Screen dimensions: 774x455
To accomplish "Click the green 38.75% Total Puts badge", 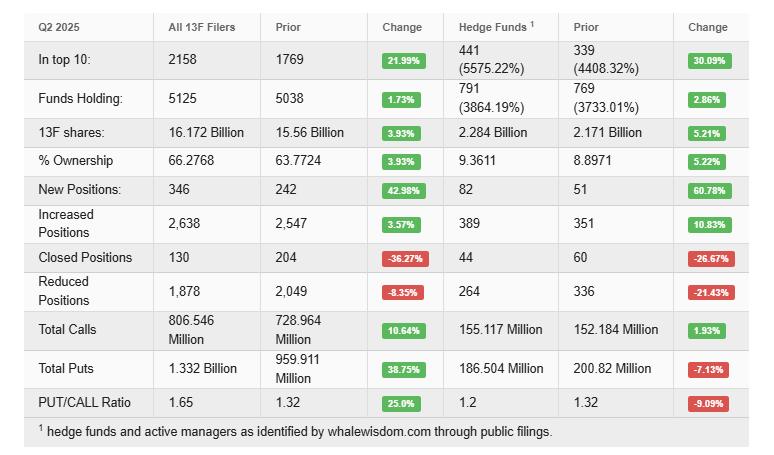I will (x=403, y=370).
